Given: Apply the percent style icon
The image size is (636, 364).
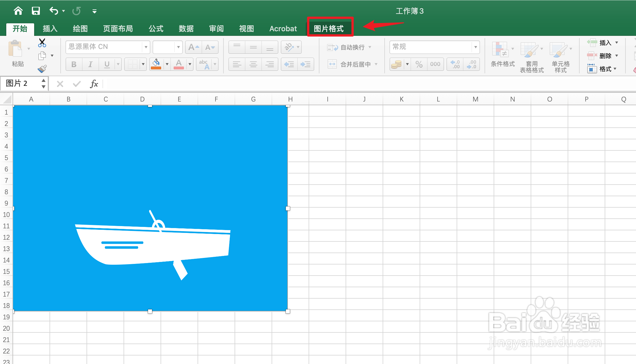Looking at the screenshot, I should [419, 64].
